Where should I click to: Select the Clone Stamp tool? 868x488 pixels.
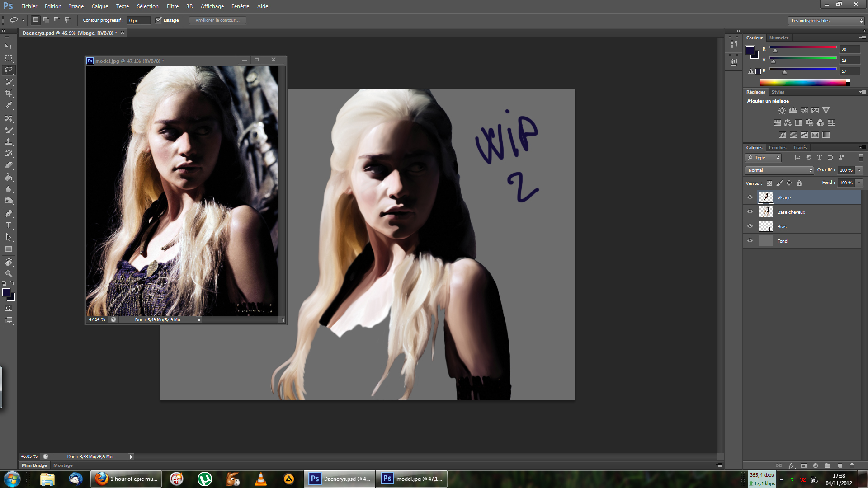9,142
